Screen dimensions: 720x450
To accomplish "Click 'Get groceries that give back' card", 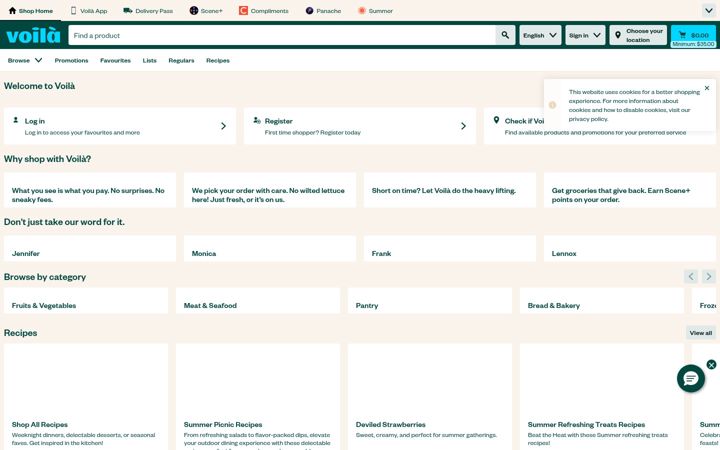I will pos(630,190).
